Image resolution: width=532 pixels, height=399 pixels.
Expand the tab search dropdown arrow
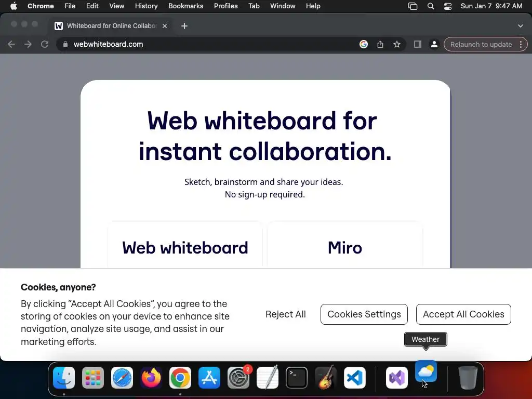(x=521, y=26)
